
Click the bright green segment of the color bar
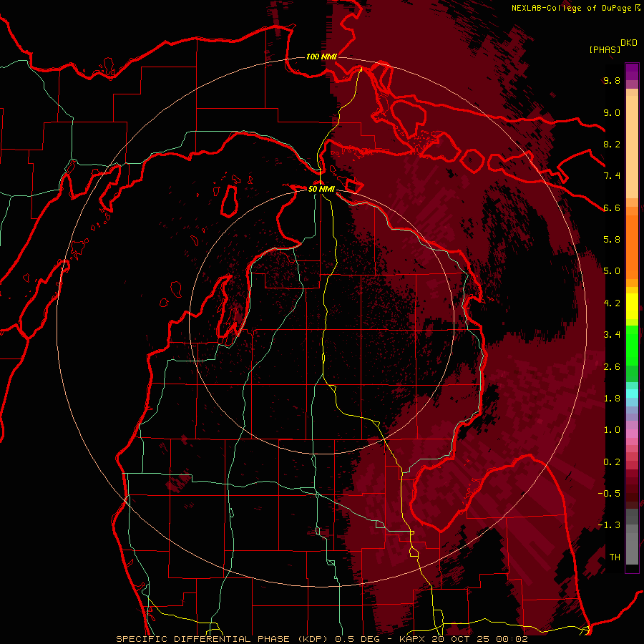coord(632,345)
